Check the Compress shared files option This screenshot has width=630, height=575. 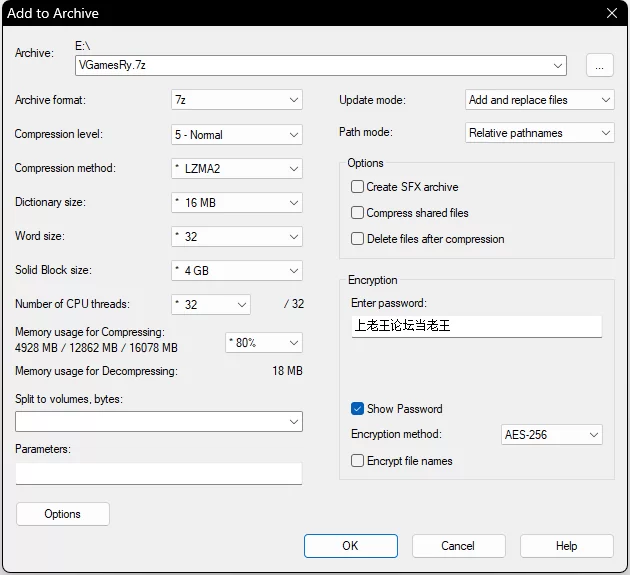(x=357, y=213)
